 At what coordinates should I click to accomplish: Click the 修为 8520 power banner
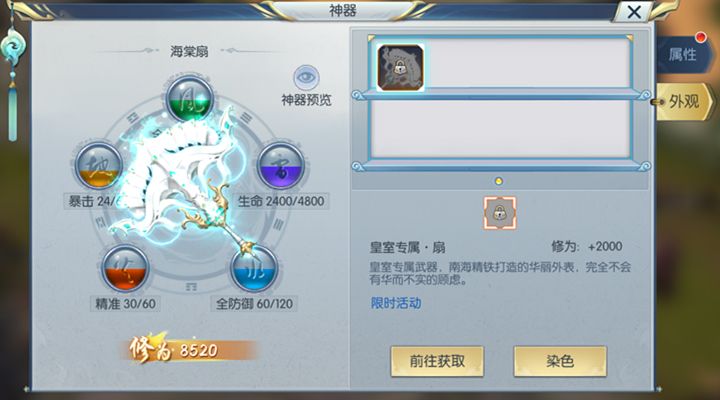click(x=188, y=350)
